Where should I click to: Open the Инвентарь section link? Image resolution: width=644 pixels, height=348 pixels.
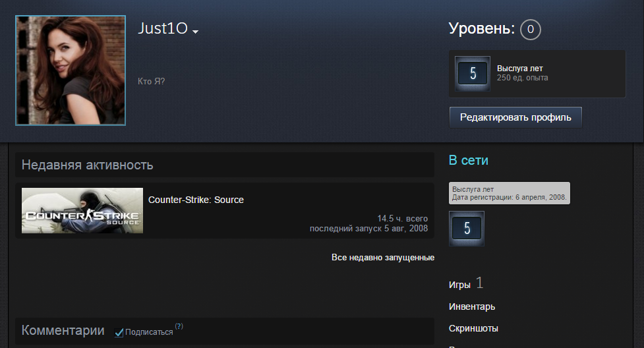[x=472, y=306]
